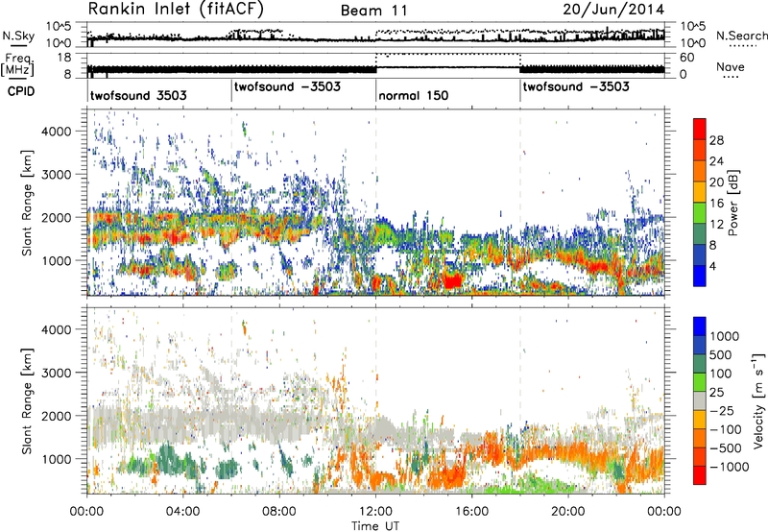768x532 pixels.
Task: Click the date '20/Jun/2014'
Action: point(613,10)
